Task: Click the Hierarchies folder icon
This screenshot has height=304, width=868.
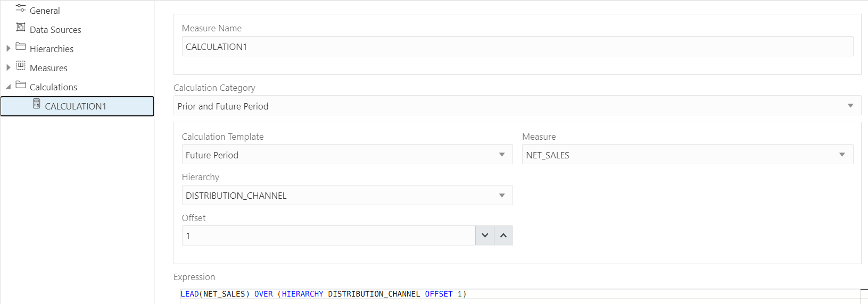Action: tap(21, 47)
